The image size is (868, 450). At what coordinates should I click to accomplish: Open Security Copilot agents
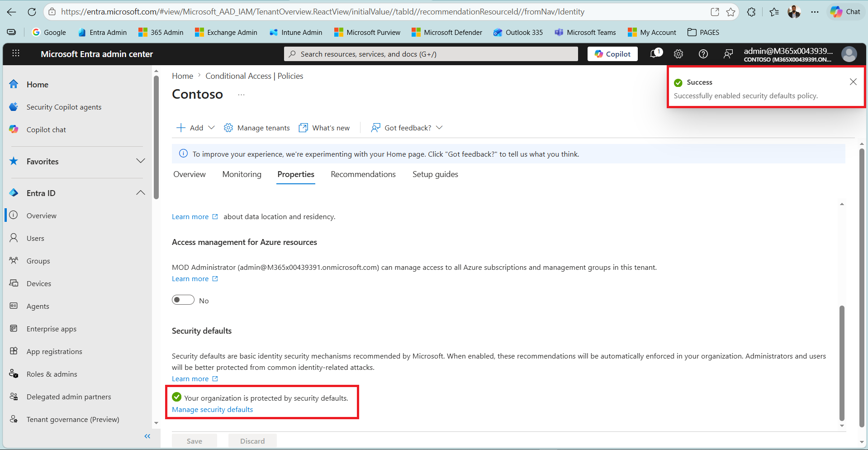click(x=64, y=107)
